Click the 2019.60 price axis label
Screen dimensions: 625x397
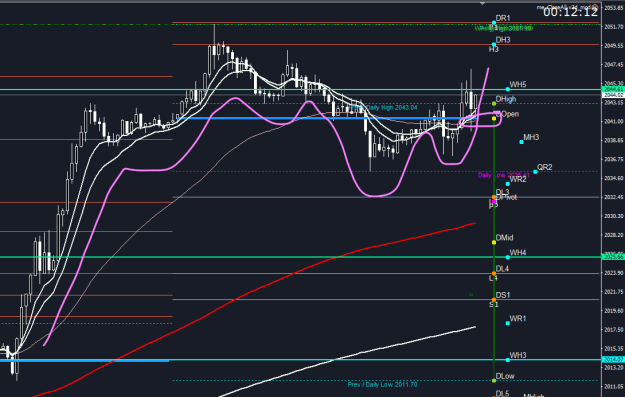coord(614,311)
